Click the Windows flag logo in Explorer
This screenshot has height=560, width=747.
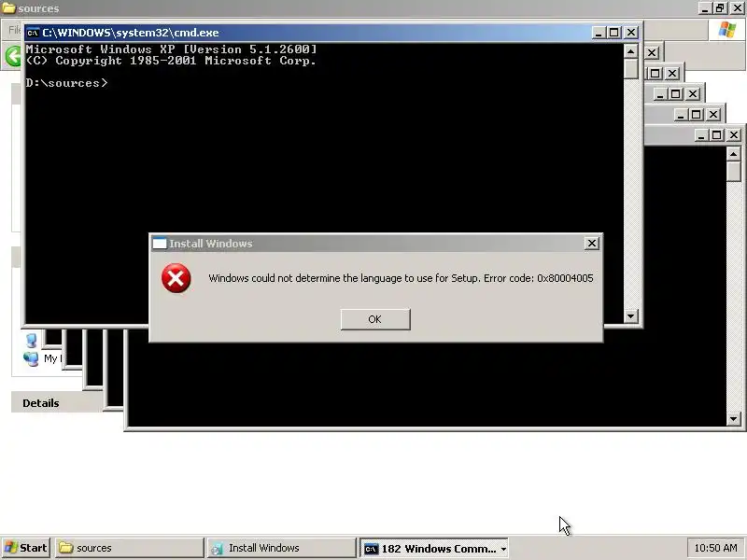coord(727,30)
